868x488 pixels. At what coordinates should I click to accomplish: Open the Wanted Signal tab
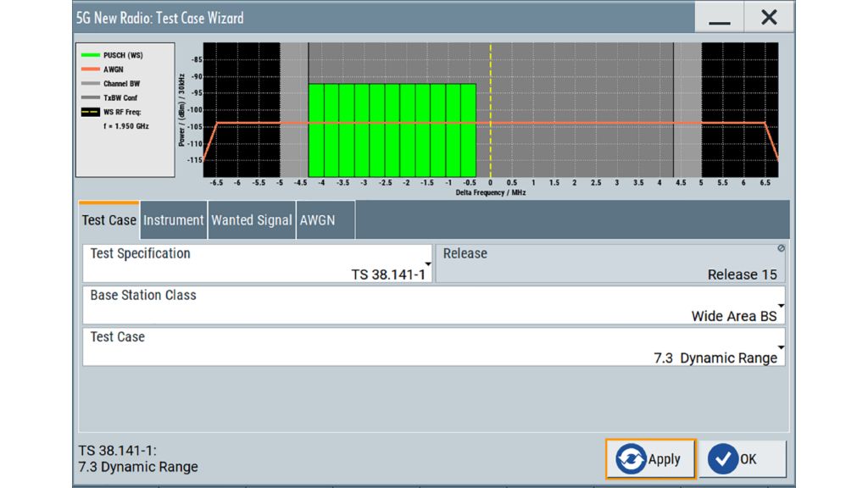point(252,220)
